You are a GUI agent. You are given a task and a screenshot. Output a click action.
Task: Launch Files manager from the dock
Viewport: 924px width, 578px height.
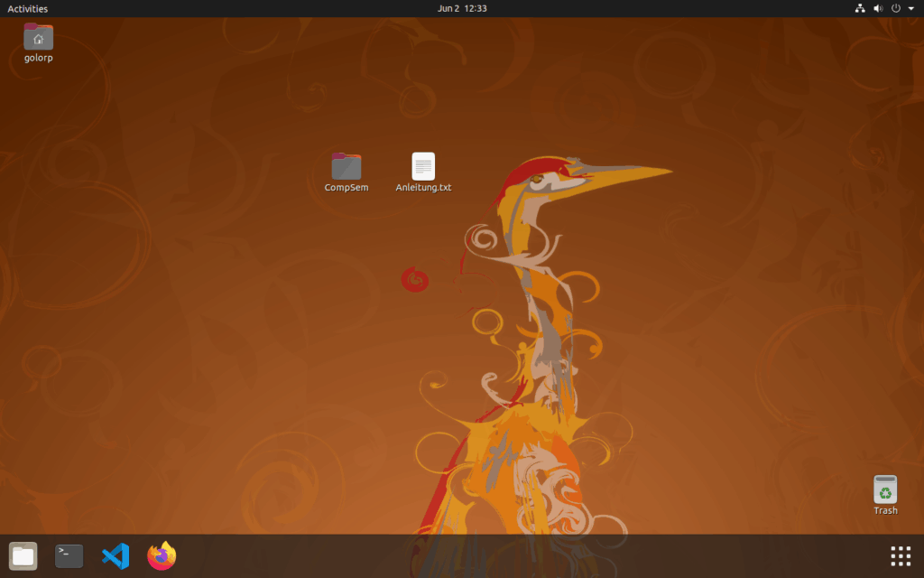pos(23,556)
